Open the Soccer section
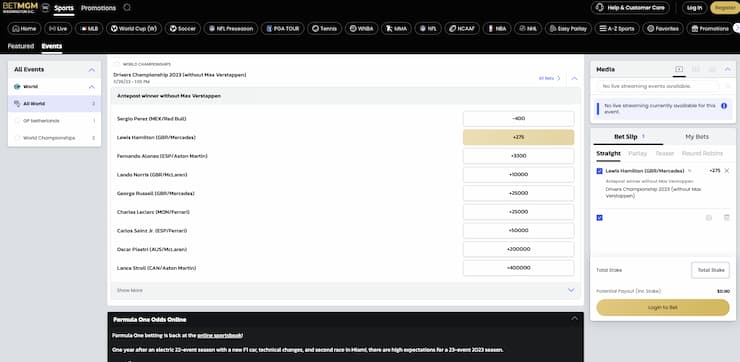The image size is (740, 362). pyautogui.click(x=183, y=29)
